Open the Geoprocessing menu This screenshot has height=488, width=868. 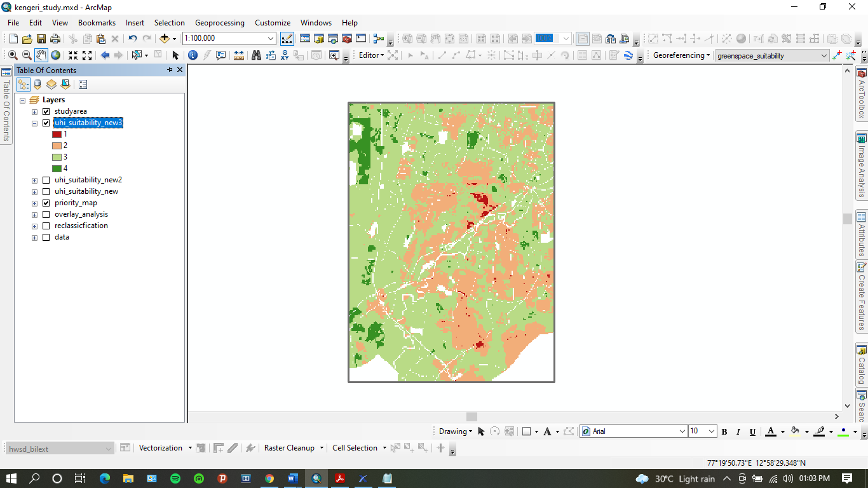[x=219, y=22]
